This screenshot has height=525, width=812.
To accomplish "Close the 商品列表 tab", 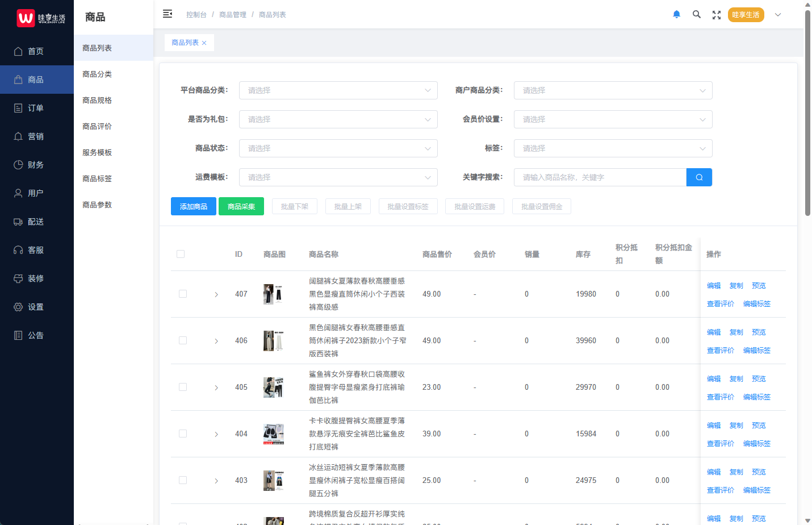I will coord(204,43).
